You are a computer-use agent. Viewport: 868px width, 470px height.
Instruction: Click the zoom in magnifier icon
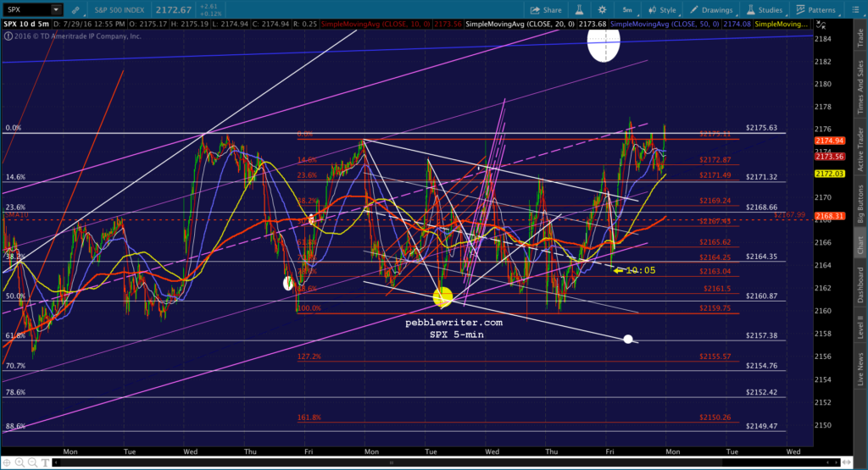(19, 462)
